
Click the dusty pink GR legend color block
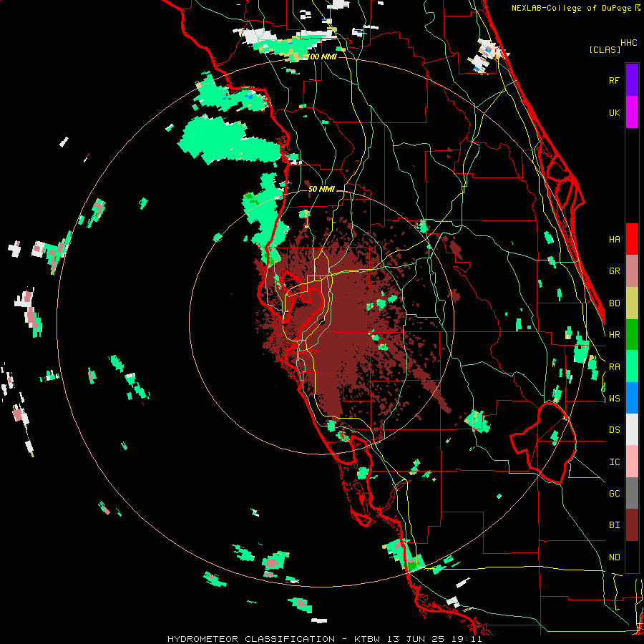(x=632, y=270)
